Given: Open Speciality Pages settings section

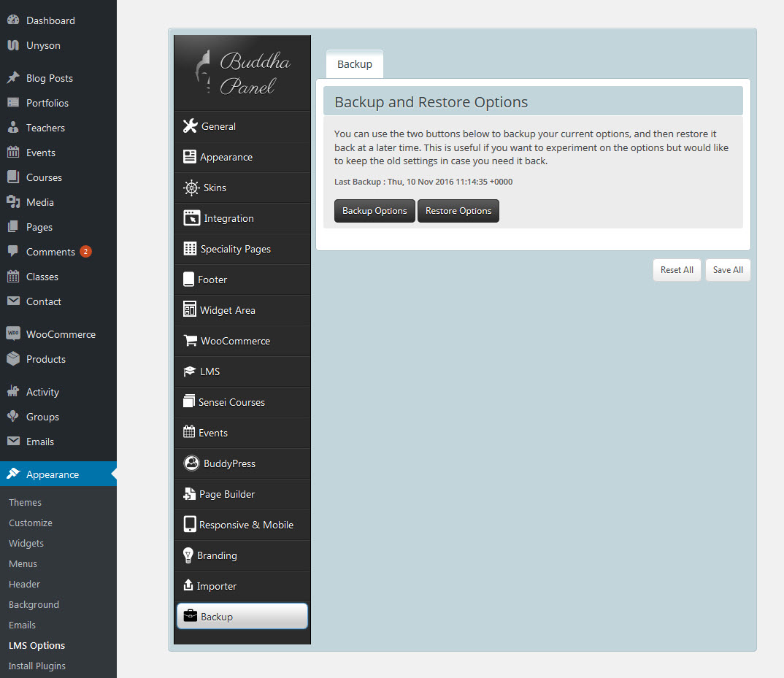Looking at the screenshot, I should click(x=235, y=249).
